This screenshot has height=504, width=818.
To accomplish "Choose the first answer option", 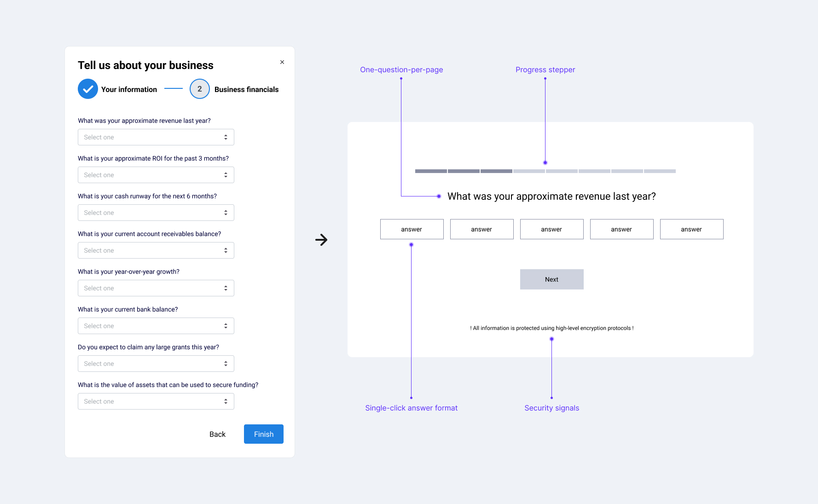I will tap(412, 229).
